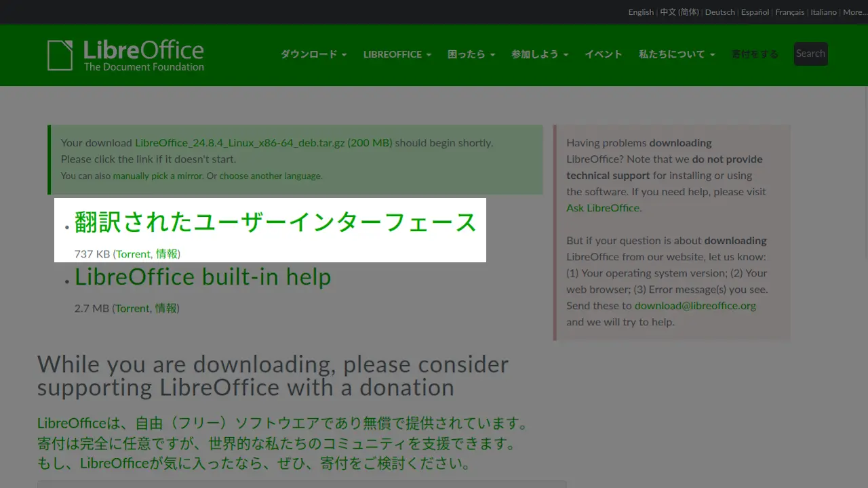This screenshot has width=868, height=488.
Task: Download the 翻訳されたユーザーインターフェース package
Action: tap(275, 222)
